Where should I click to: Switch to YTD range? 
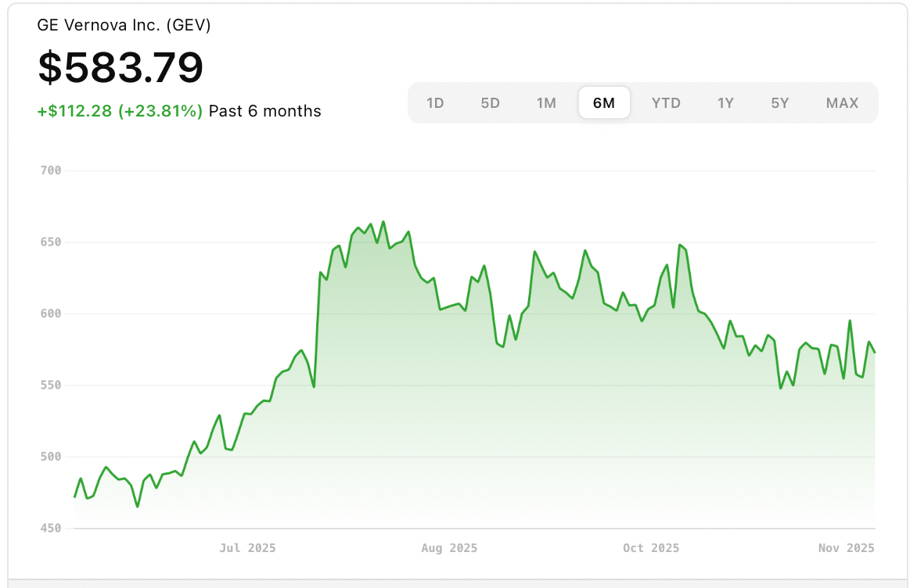pyautogui.click(x=666, y=103)
